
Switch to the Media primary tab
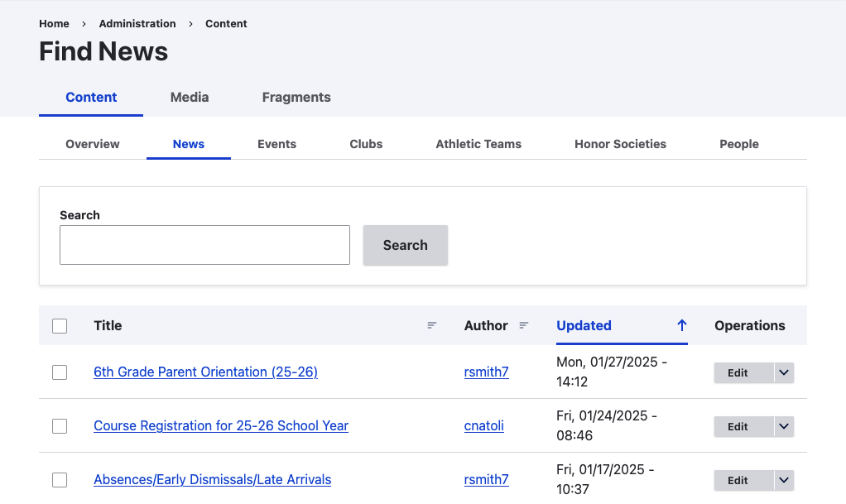190,97
